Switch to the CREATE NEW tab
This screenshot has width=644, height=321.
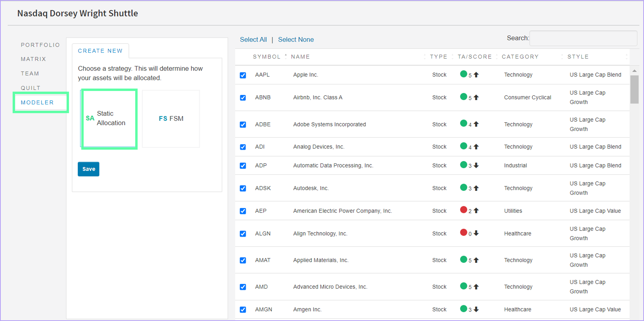[x=100, y=51]
